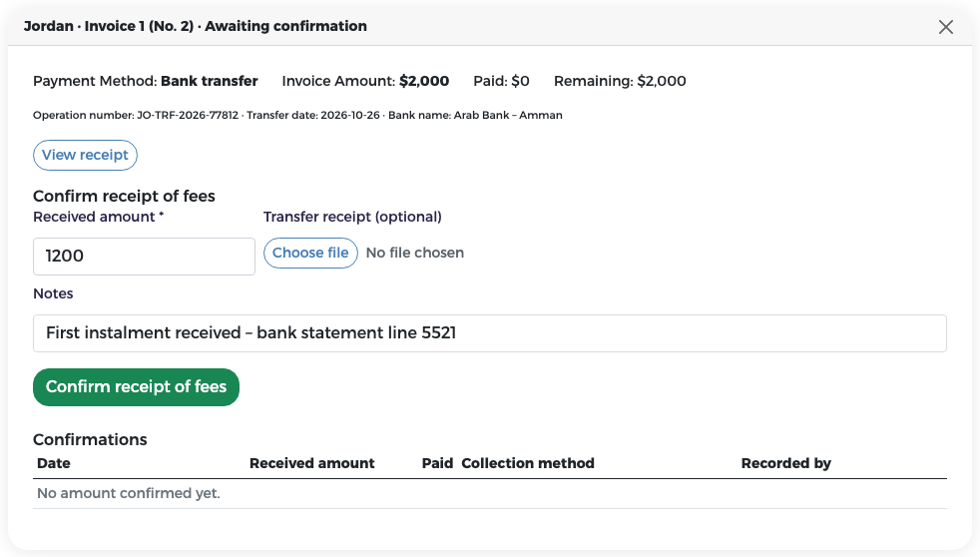
Task: Click the 'Date' column header
Action: coord(54,463)
